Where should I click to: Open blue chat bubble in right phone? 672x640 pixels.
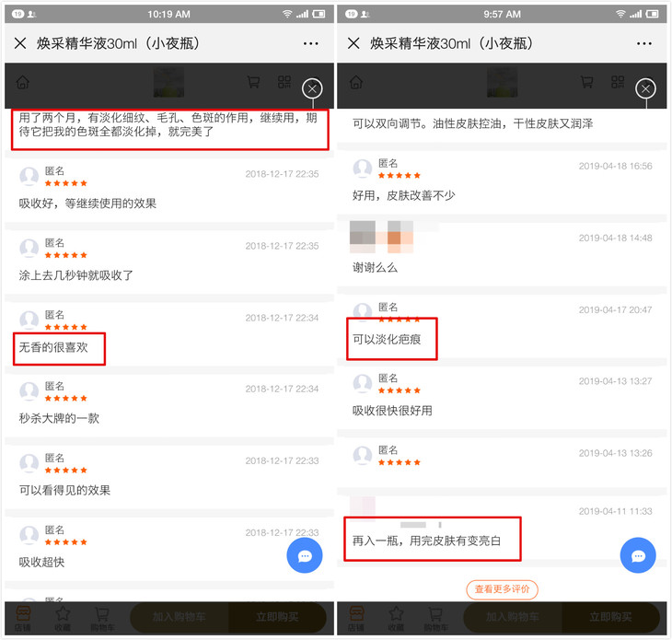638,555
